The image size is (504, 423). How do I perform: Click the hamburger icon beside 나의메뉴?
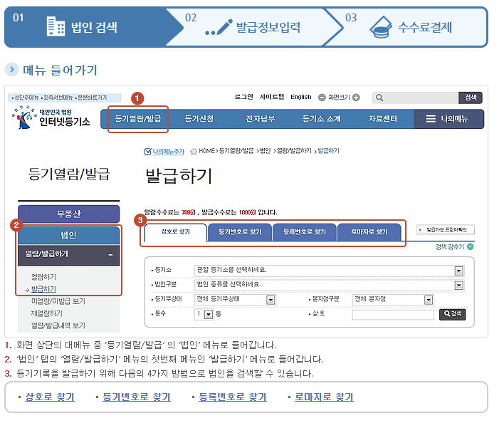tap(431, 119)
